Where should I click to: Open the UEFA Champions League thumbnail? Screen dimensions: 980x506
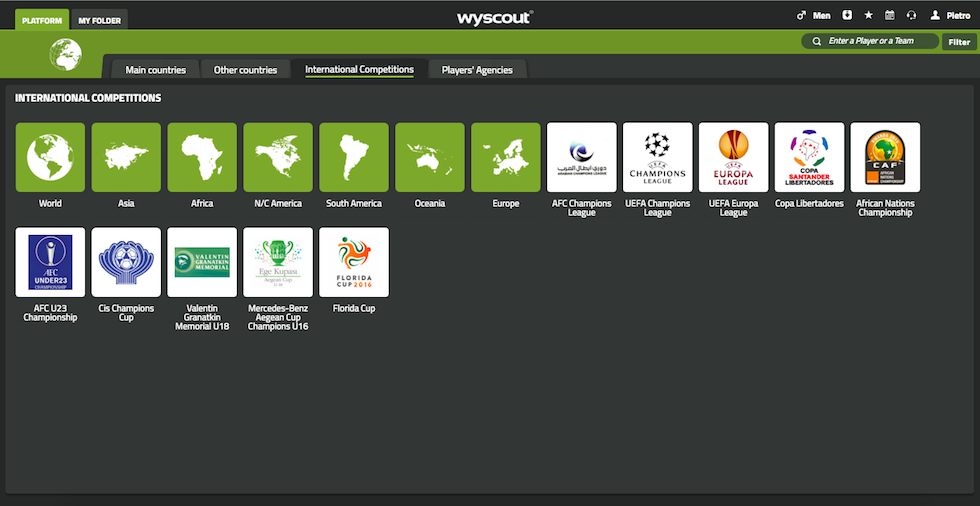[658, 157]
